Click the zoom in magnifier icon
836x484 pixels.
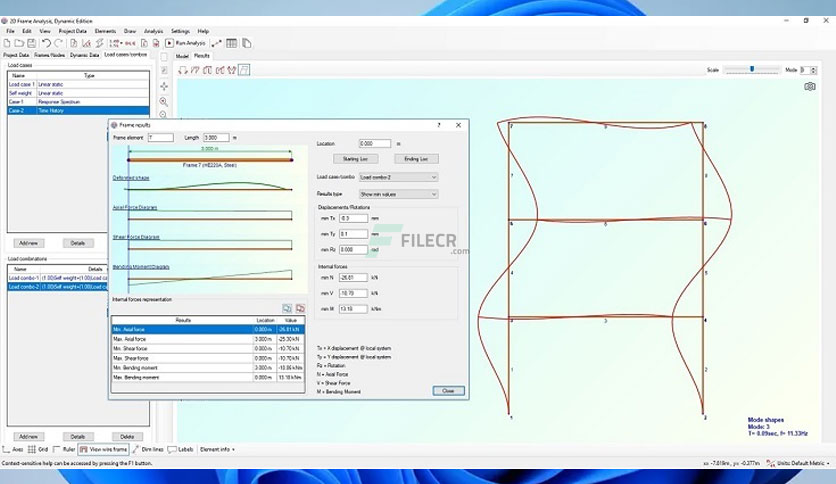tap(164, 101)
